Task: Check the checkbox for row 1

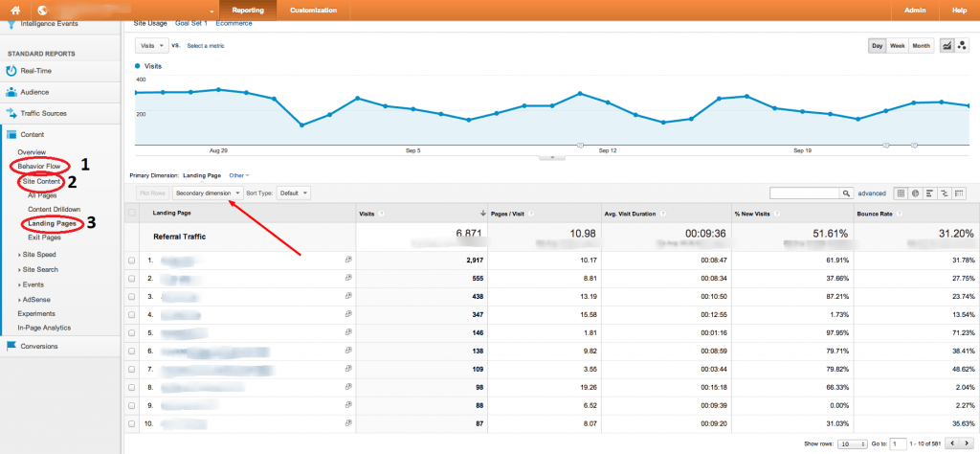Action: tap(131, 260)
